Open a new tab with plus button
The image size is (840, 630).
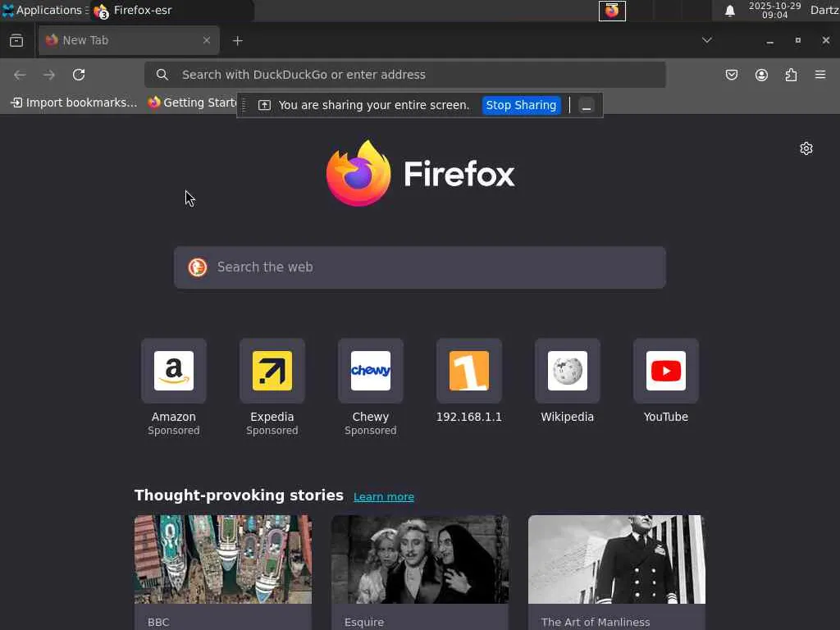(238, 41)
